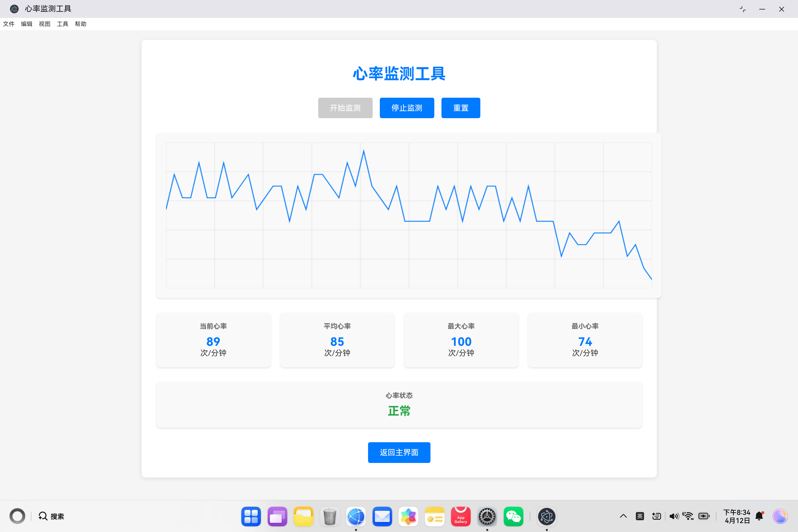Open the 帮助 menu
798x532 pixels.
click(x=80, y=24)
